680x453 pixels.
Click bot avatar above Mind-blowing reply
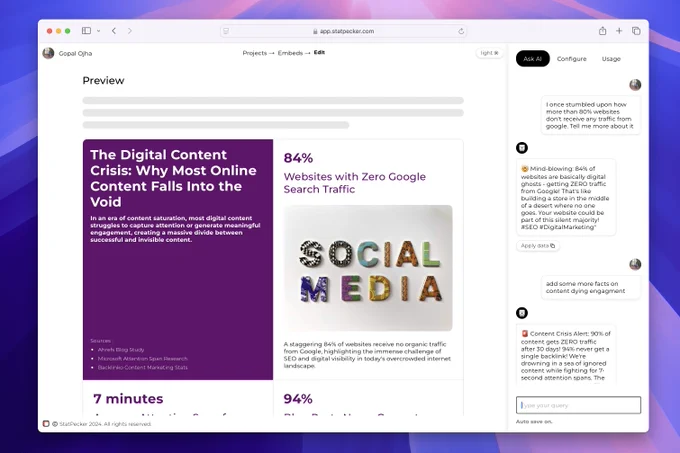(522, 148)
